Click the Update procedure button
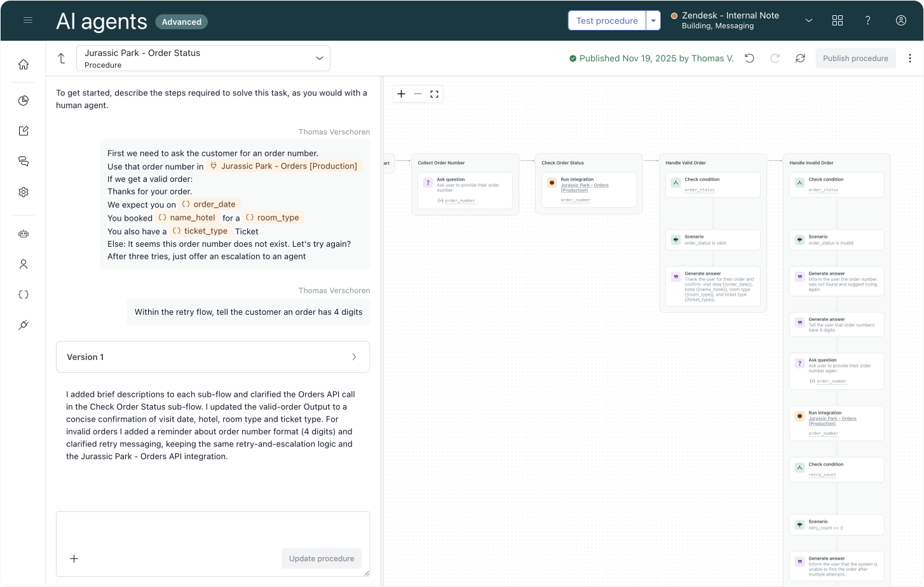924x587 pixels. click(322, 558)
